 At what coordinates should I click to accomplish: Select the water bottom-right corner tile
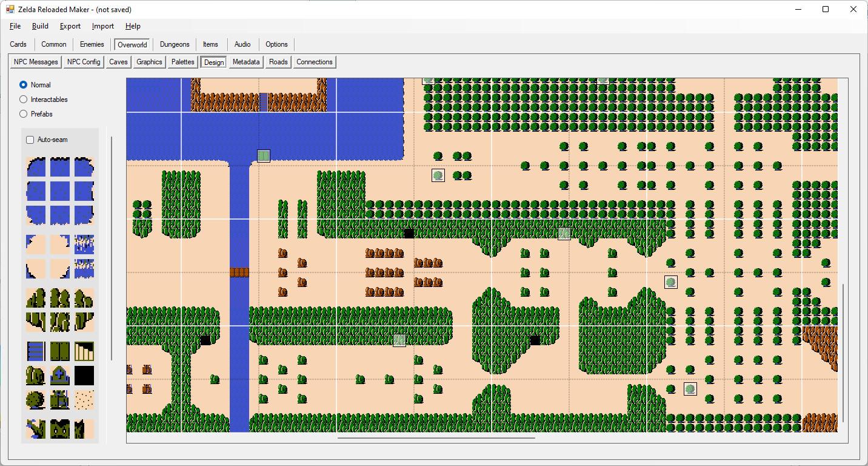[x=84, y=215]
